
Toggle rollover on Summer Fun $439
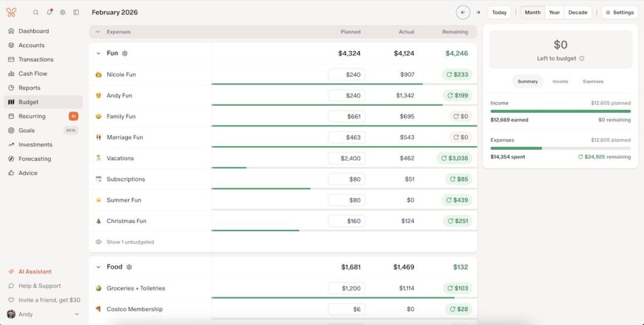[x=457, y=200]
